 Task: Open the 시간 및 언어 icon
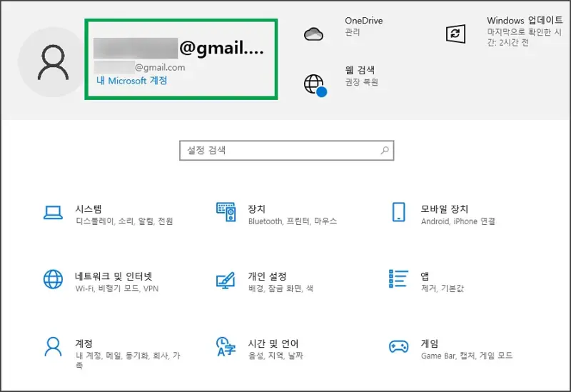226,346
